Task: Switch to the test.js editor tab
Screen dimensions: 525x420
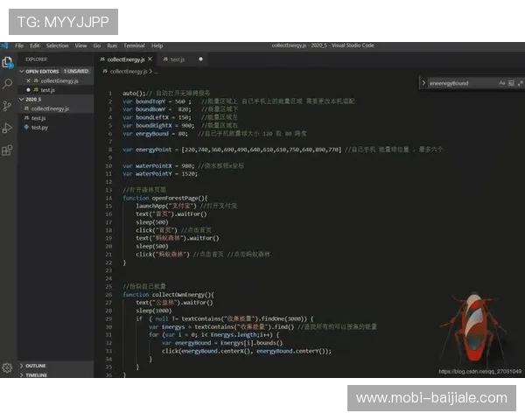Action: (x=177, y=59)
